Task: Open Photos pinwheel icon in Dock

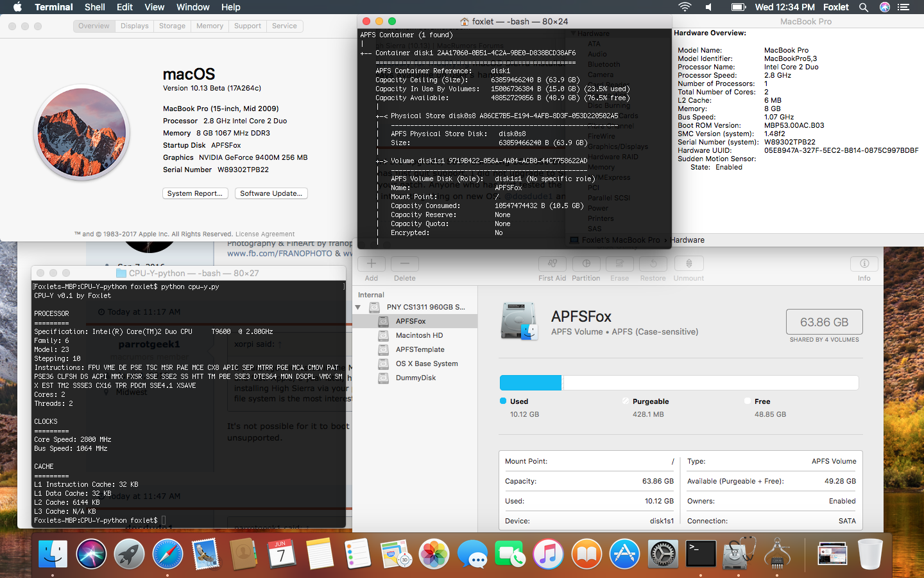Action: coord(434,554)
